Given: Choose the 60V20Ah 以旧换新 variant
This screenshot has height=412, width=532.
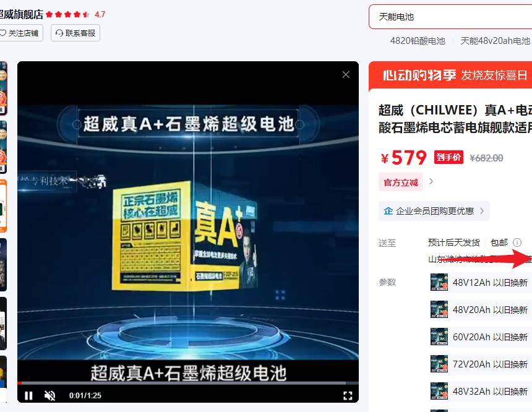Looking at the screenshot, I should 480,337.
